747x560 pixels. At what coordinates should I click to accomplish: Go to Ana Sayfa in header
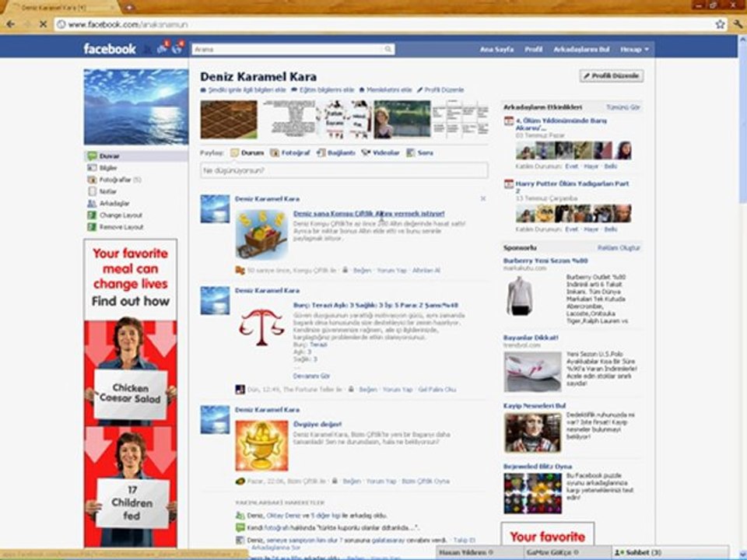pyautogui.click(x=496, y=49)
